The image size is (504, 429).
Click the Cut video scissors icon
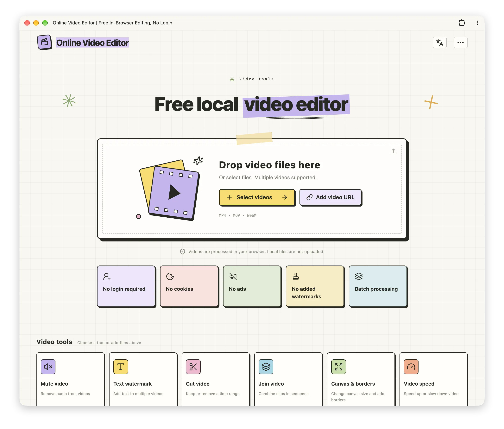(x=193, y=367)
